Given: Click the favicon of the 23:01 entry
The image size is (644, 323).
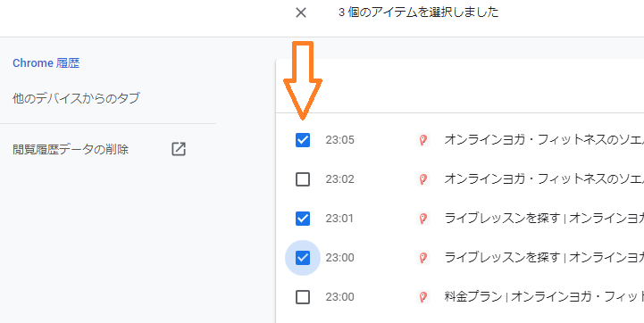Looking at the screenshot, I should (x=422, y=219).
